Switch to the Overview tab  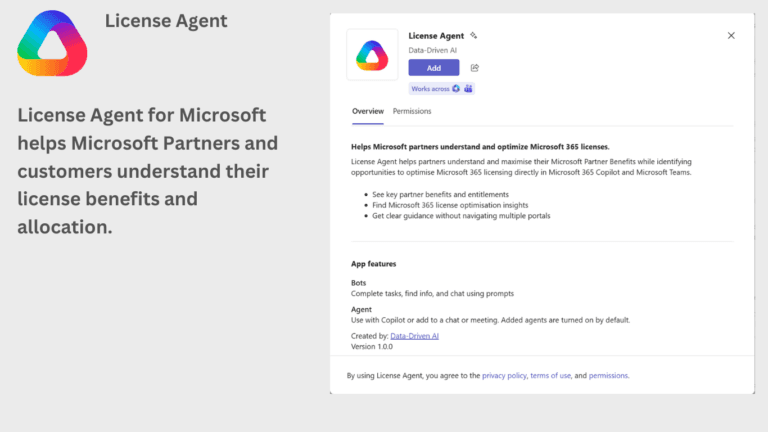click(x=367, y=111)
